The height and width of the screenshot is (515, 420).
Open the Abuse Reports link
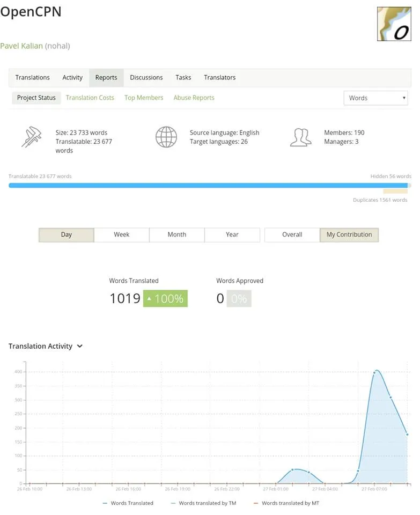pos(194,98)
